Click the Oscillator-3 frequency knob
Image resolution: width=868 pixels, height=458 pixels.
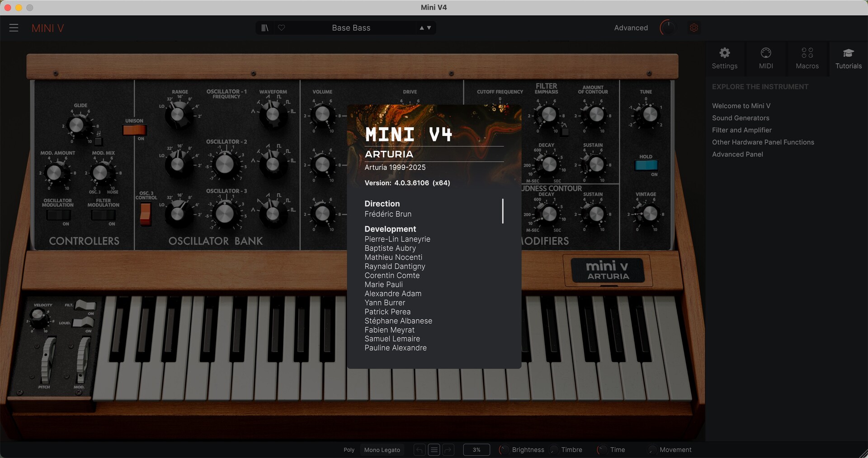click(225, 214)
